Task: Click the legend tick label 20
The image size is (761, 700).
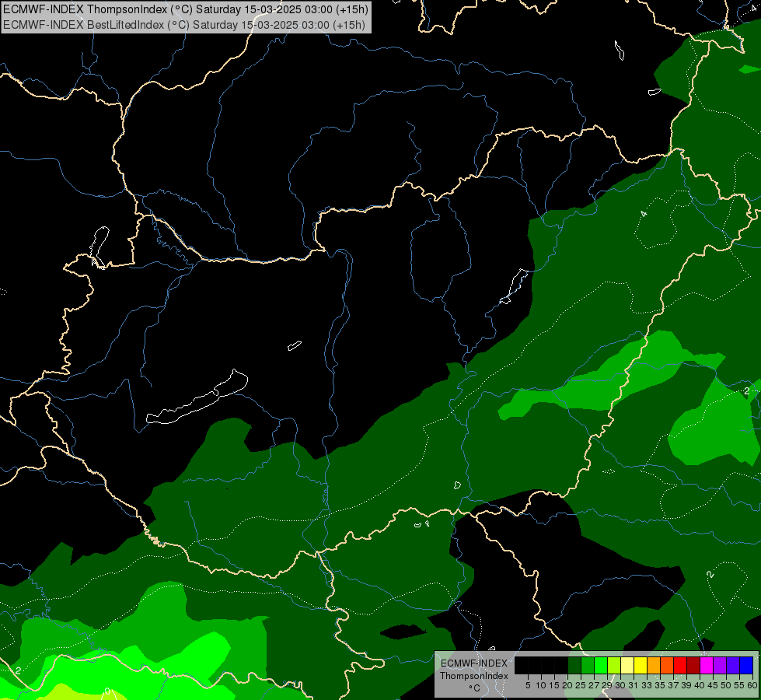Action: [567, 685]
